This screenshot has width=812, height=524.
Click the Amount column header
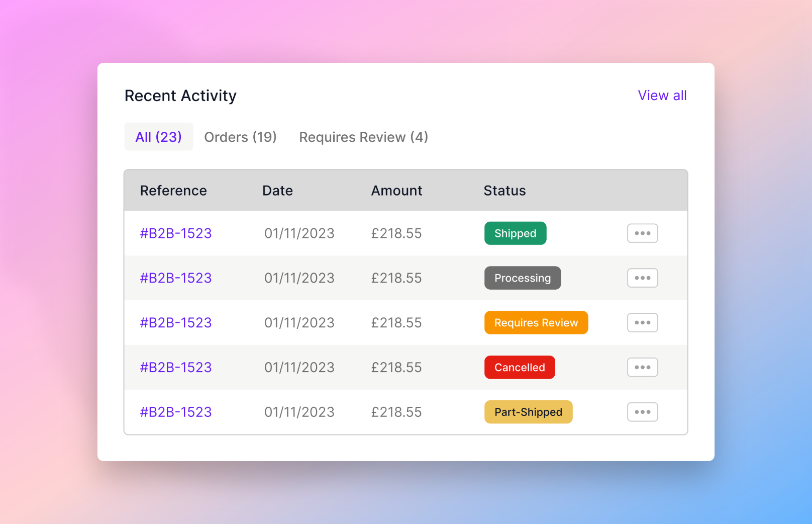pos(396,190)
